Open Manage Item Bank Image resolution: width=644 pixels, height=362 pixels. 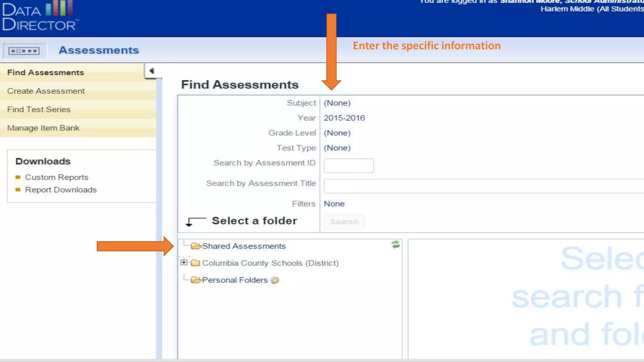click(43, 128)
